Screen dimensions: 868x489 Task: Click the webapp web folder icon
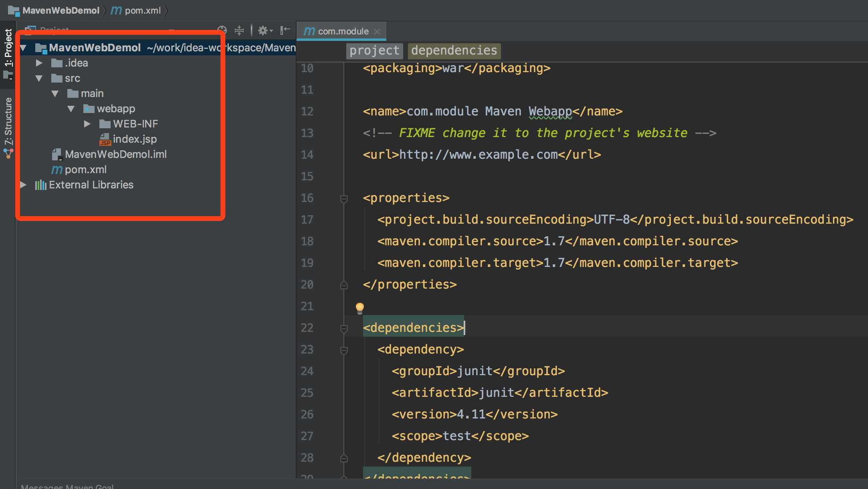tap(89, 109)
